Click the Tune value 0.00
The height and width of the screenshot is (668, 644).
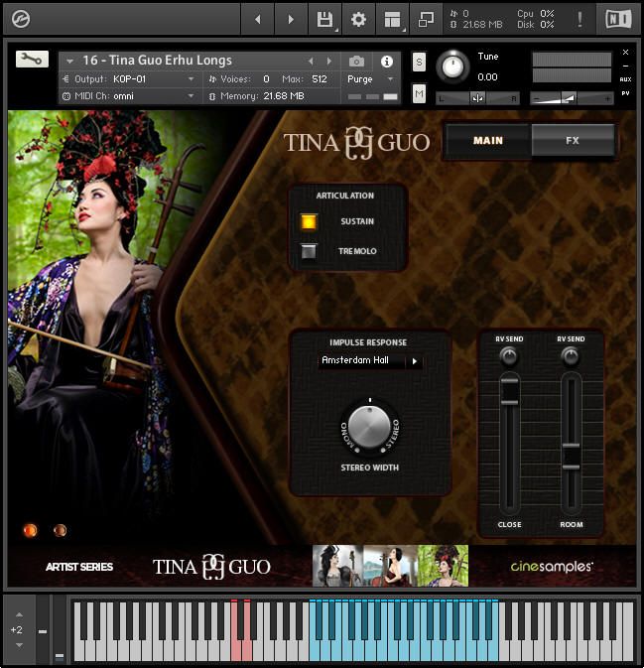click(x=487, y=77)
